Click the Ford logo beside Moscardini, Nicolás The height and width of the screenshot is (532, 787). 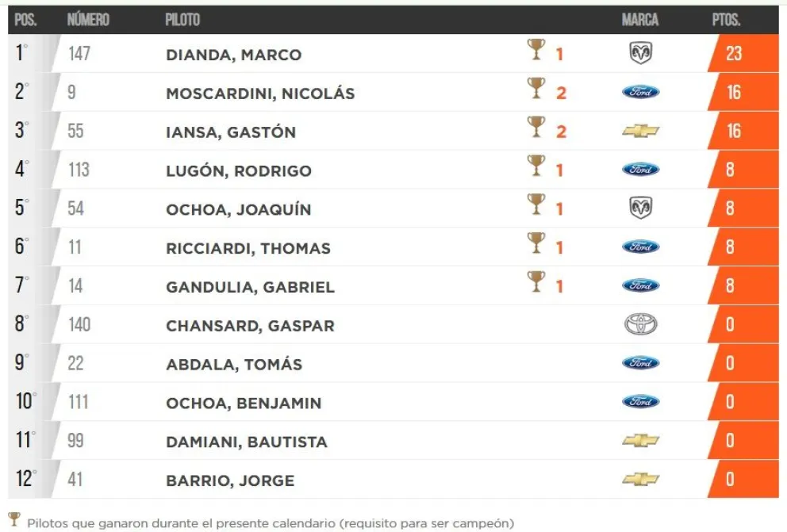pos(640,92)
